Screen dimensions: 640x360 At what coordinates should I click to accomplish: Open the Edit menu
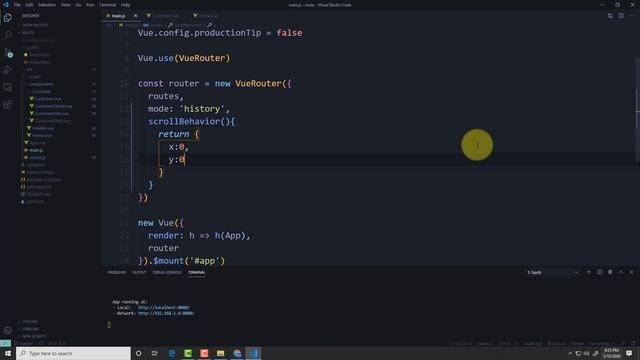29,5
